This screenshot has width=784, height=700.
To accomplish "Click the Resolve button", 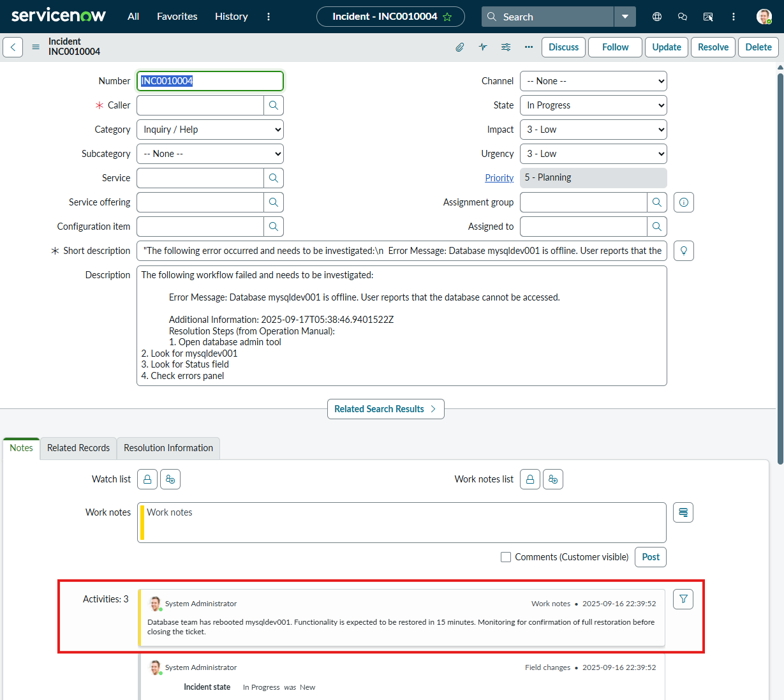I will point(713,47).
